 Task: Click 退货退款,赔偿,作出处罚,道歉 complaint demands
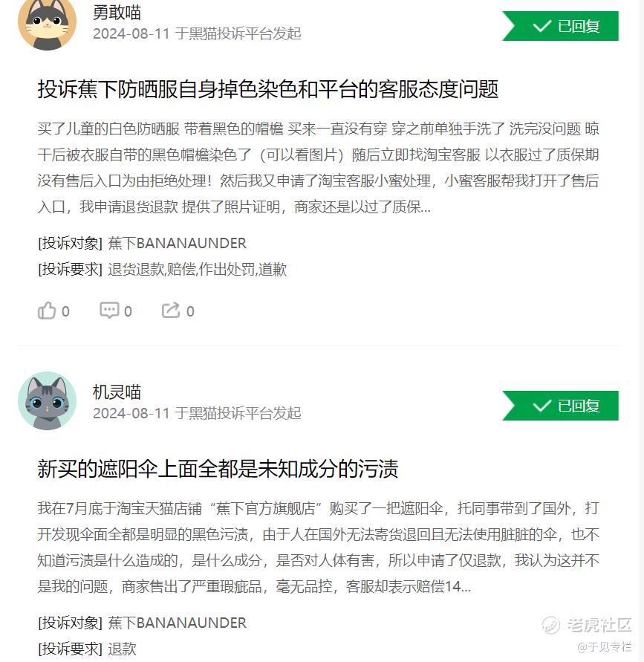[197, 270]
